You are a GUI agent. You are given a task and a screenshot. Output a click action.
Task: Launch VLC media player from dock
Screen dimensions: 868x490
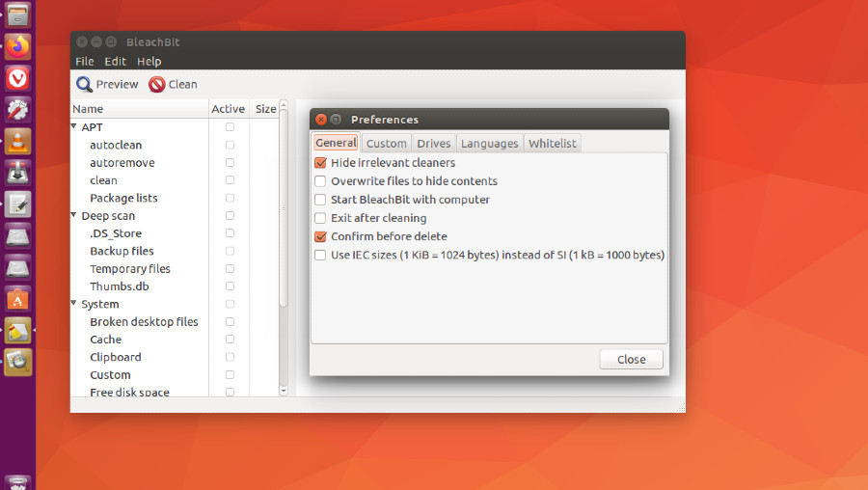point(17,141)
